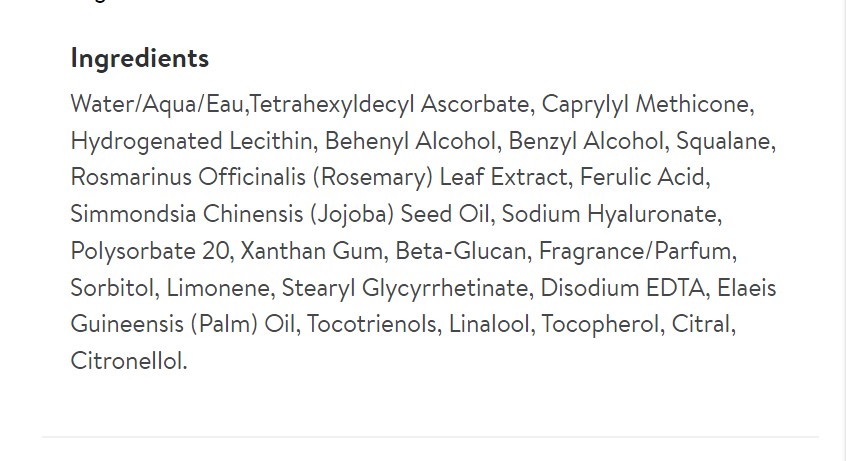Select the Polysorbate 20 ingredient
The width and height of the screenshot is (846, 461).
[x=149, y=252]
